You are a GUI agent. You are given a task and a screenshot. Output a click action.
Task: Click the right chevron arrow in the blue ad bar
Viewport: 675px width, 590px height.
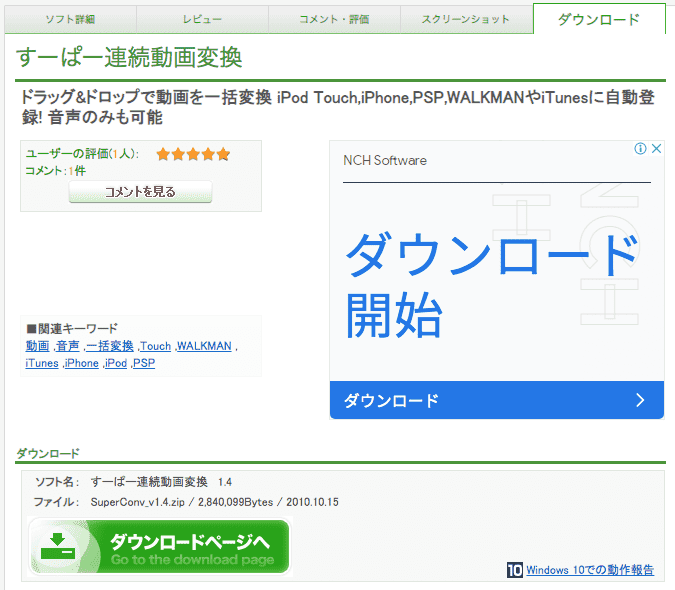coord(640,401)
